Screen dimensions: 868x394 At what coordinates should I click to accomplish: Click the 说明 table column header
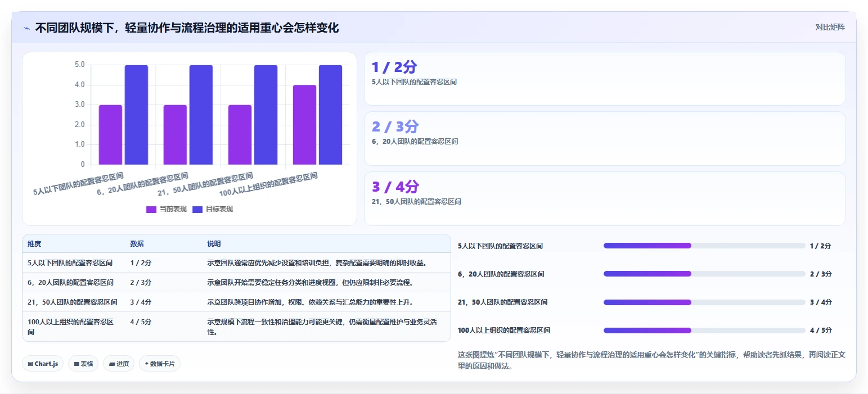(x=214, y=244)
